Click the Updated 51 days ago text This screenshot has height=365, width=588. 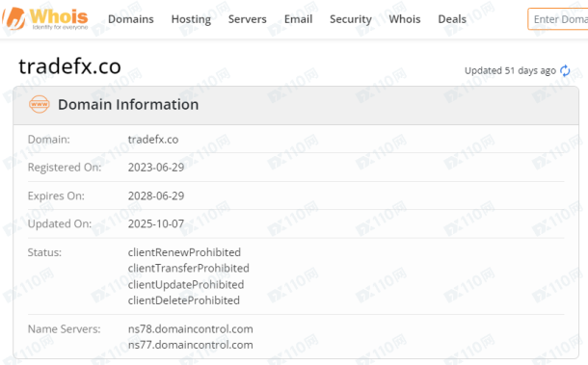(510, 70)
